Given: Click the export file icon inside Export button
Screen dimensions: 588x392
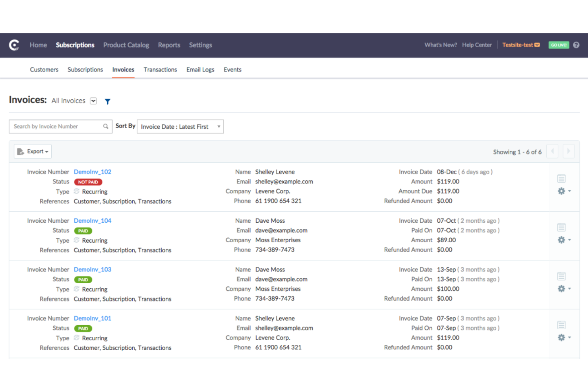Looking at the screenshot, I should [x=21, y=151].
